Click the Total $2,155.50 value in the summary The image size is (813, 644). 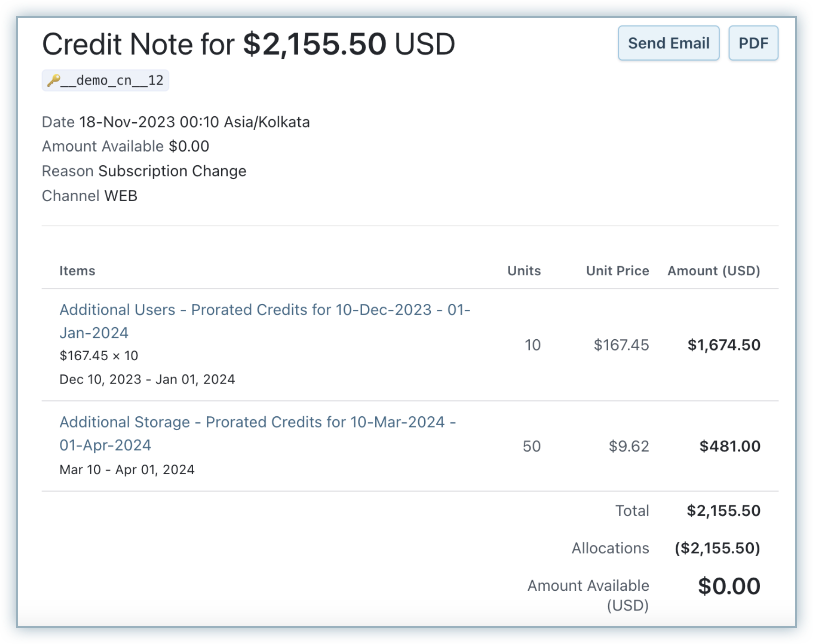[x=723, y=511]
